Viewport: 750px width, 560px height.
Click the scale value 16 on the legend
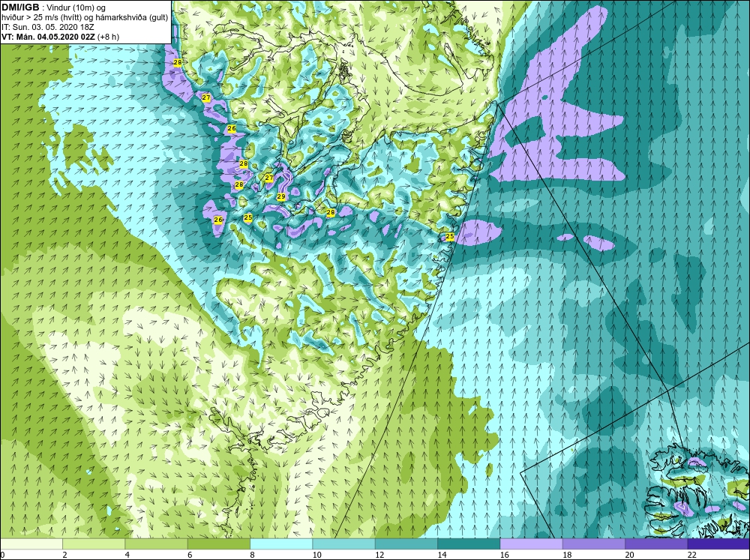click(504, 555)
